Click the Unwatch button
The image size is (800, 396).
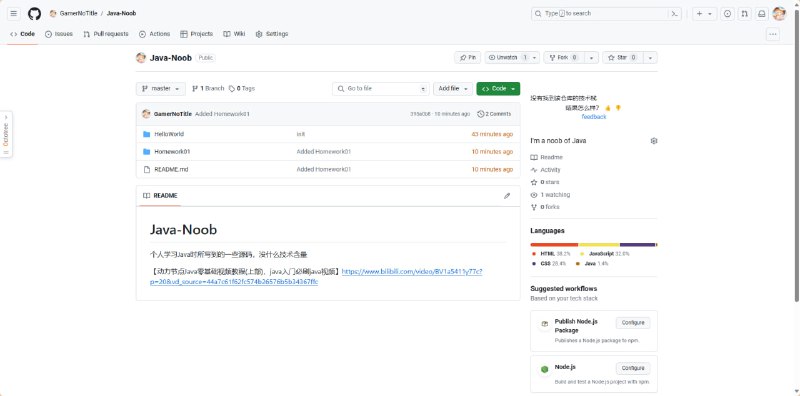coord(508,58)
